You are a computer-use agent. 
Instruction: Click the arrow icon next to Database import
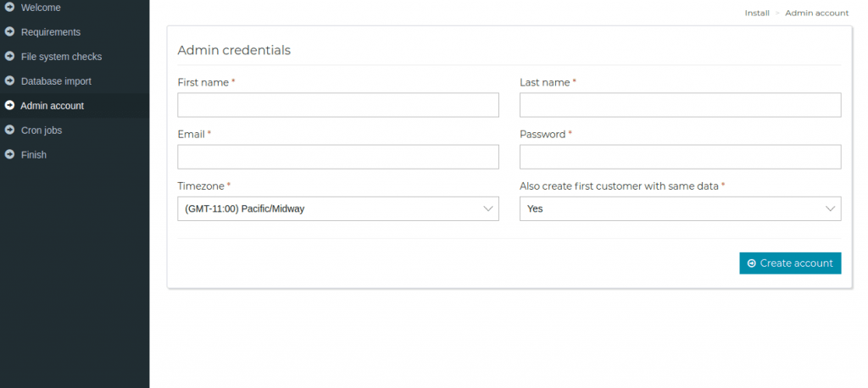coord(9,80)
